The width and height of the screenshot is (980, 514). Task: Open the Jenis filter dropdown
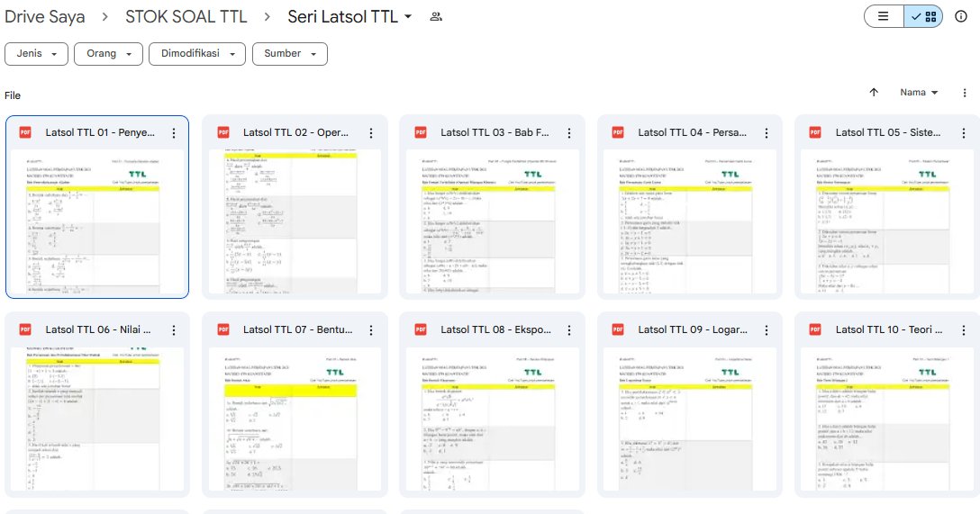[36, 54]
